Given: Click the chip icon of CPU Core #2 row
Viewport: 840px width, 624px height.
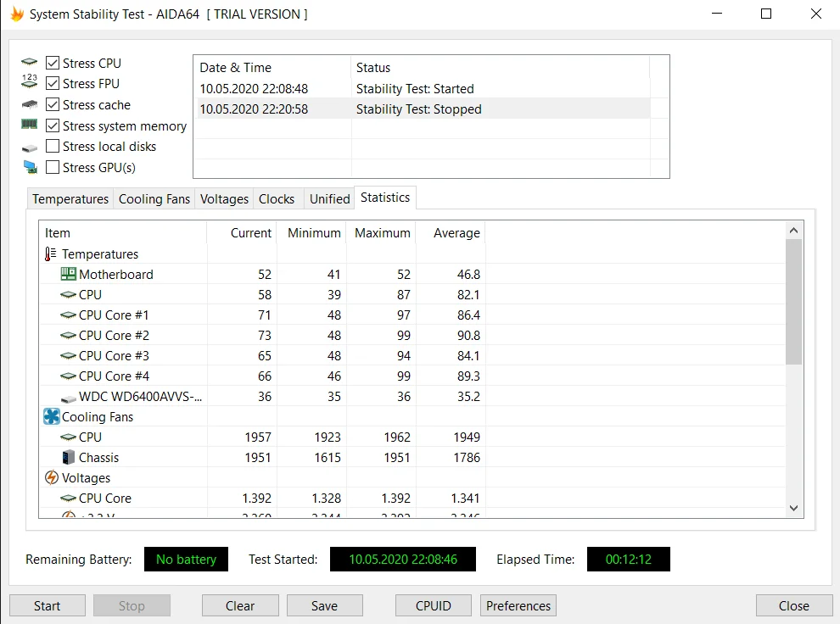Looking at the screenshot, I should click(68, 336).
